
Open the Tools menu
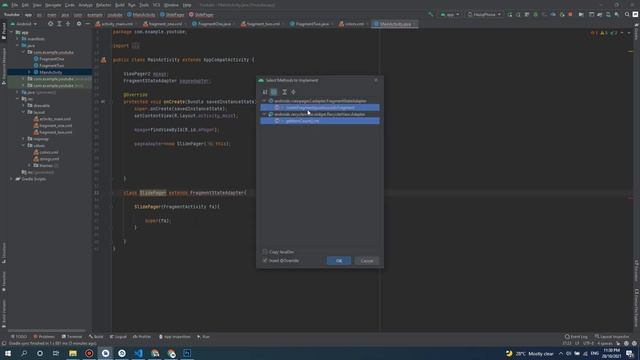point(144,5)
